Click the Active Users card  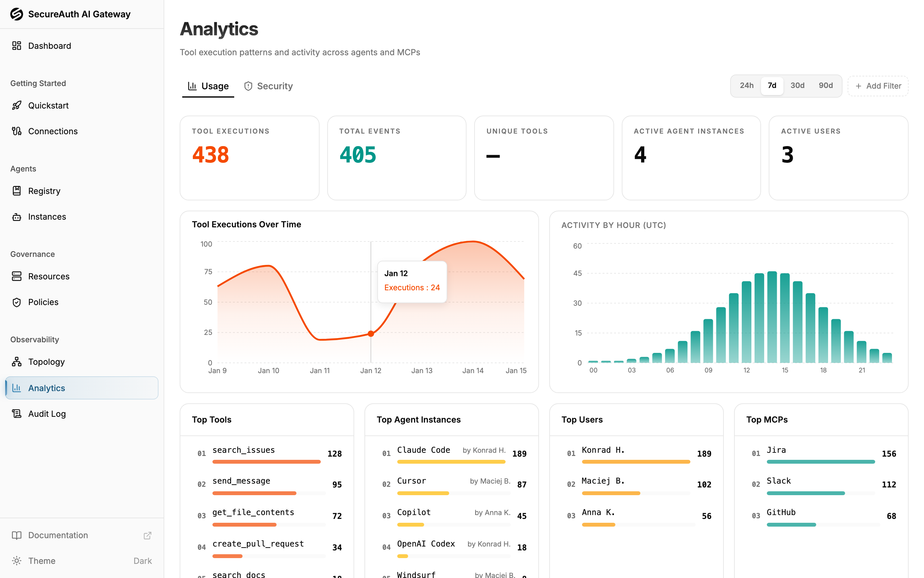838,158
